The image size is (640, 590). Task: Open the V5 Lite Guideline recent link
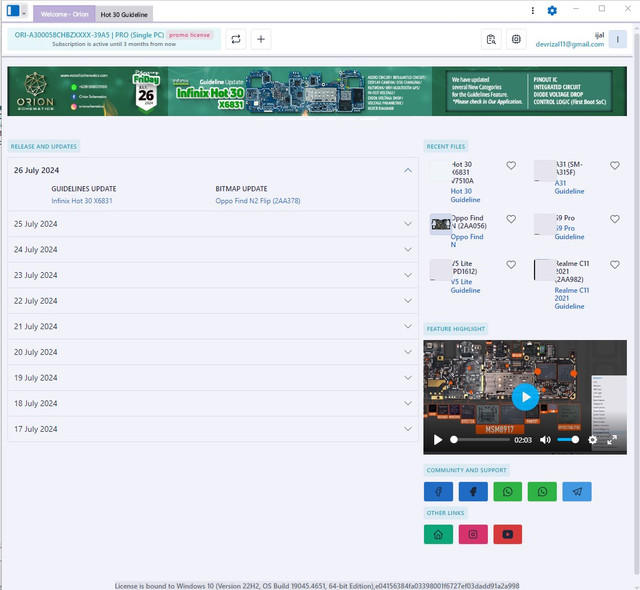click(465, 286)
